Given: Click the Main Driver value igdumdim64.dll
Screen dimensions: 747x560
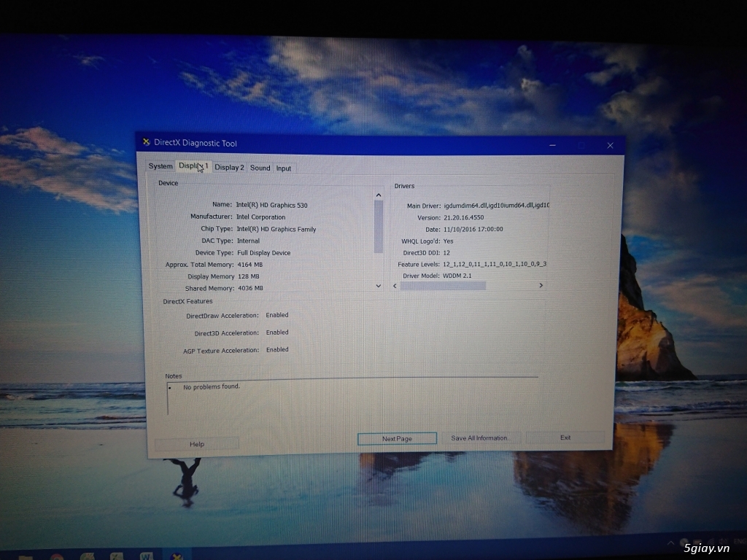Looking at the screenshot, I should point(496,205).
